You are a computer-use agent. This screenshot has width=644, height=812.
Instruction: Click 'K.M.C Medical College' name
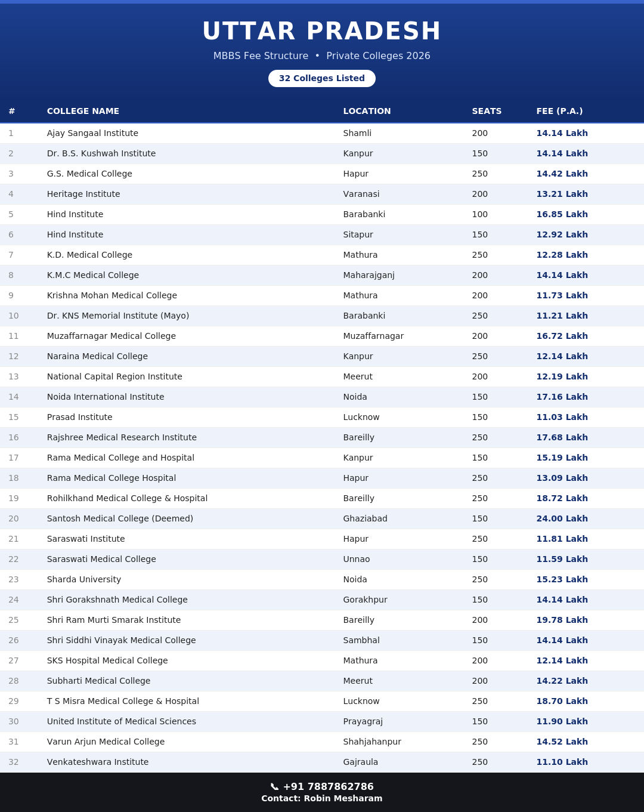tap(93, 275)
